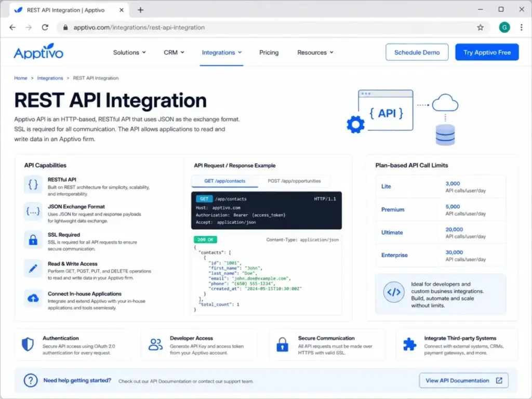The image size is (532, 399).
Task: Reload the page
Action: [45, 28]
